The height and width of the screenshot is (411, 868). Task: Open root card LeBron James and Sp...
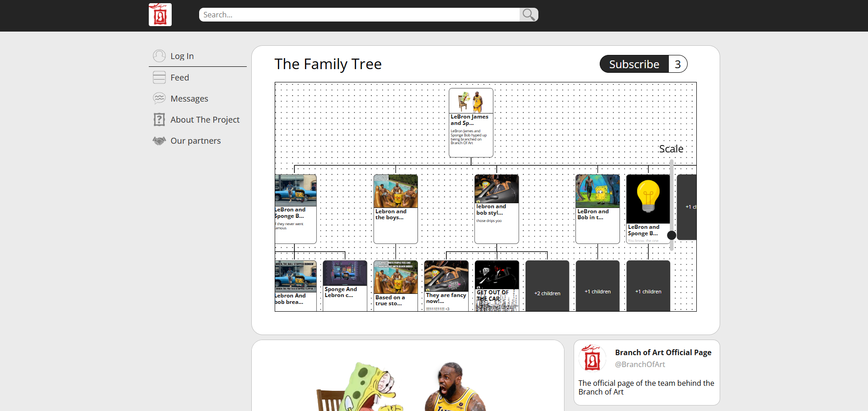[471, 123]
